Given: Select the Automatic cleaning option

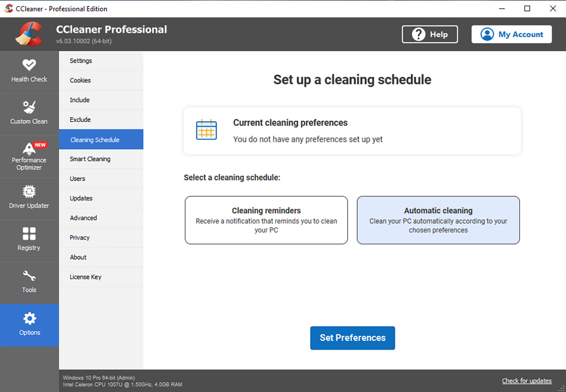Looking at the screenshot, I should pyautogui.click(x=438, y=220).
